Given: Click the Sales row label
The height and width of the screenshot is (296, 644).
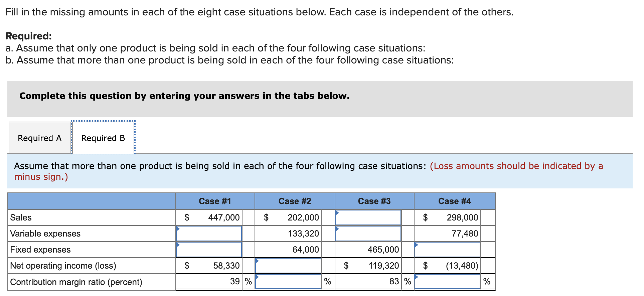Looking at the screenshot, I should click(x=21, y=217).
